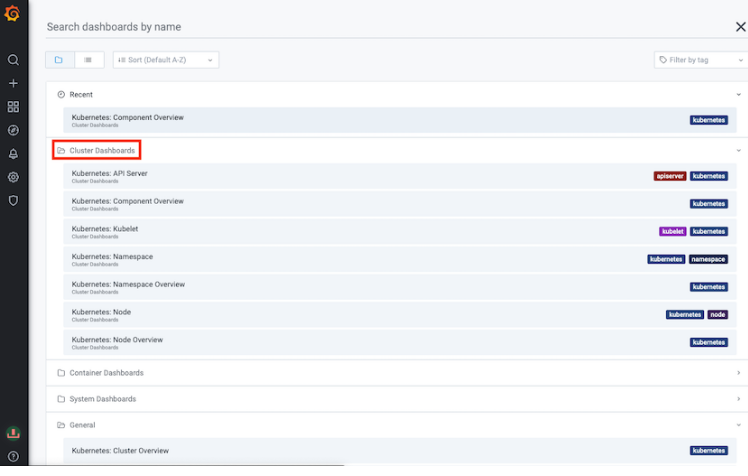Click the node tag on Node row
This screenshot has width=748, height=476.
coord(717,315)
